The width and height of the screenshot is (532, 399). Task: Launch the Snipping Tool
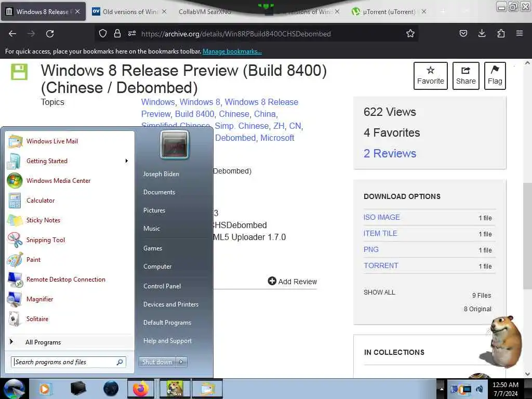[x=46, y=240]
